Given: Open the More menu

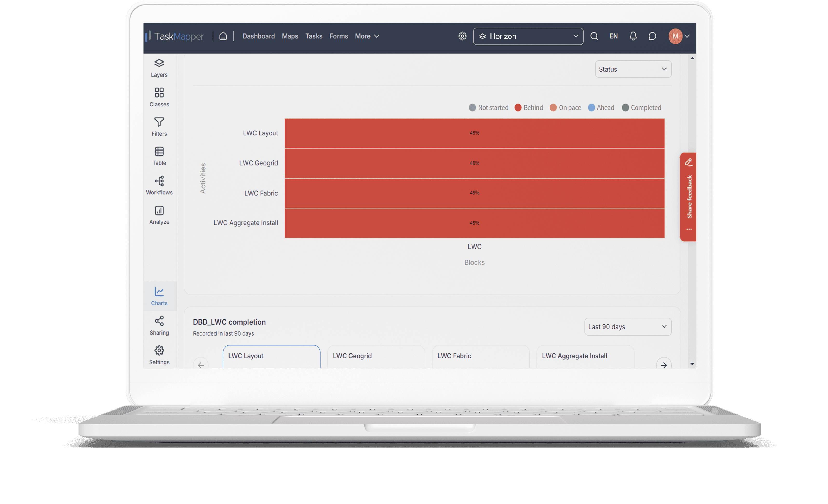Looking at the screenshot, I should click(x=367, y=36).
